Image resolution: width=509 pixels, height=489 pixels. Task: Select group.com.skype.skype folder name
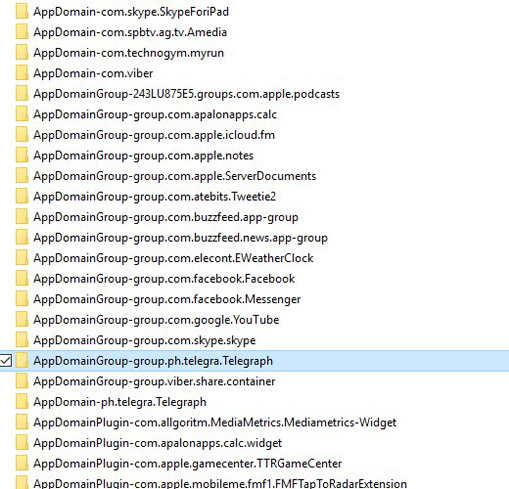pyautogui.click(x=144, y=340)
